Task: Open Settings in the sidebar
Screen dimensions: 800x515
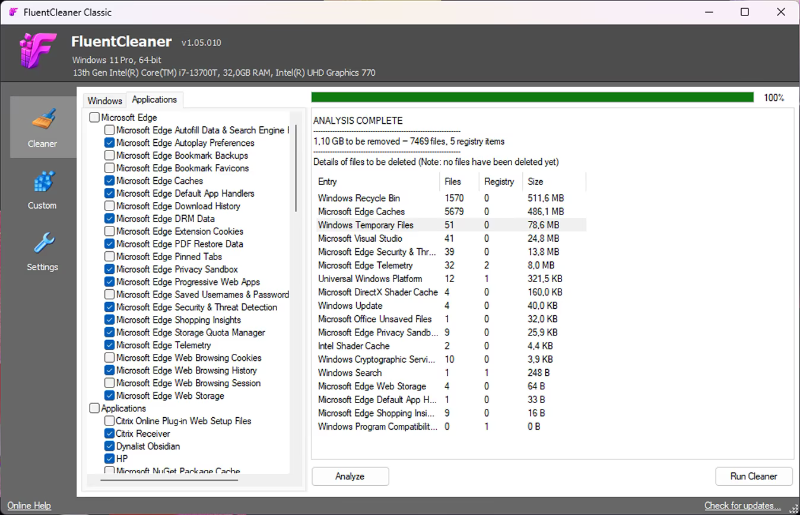Action: [x=43, y=252]
